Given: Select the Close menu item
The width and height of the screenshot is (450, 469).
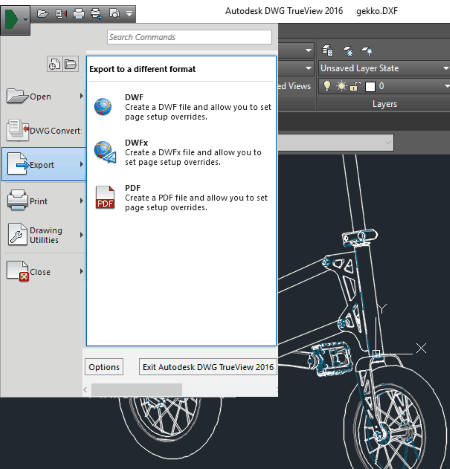Looking at the screenshot, I should (x=44, y=271).
